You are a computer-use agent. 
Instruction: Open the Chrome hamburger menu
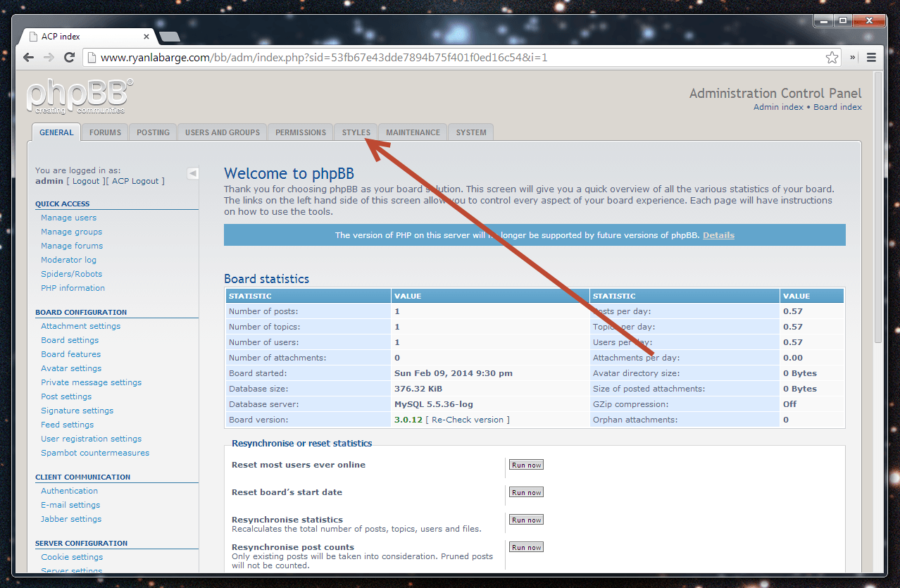(x=871, y=58)
